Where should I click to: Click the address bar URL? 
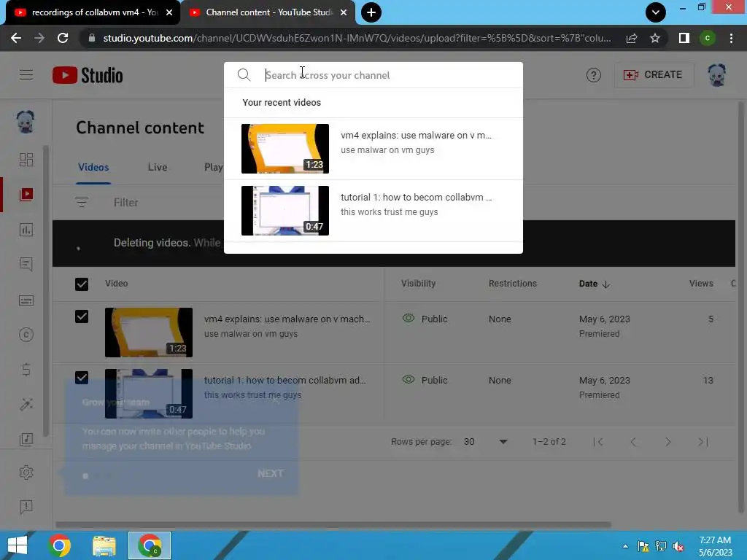(357, 38)
